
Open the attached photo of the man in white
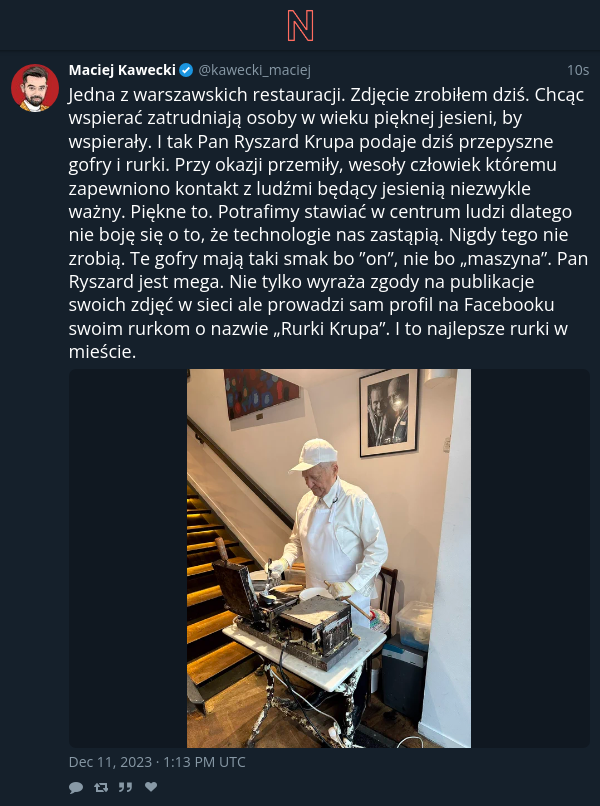click(329, 558)
